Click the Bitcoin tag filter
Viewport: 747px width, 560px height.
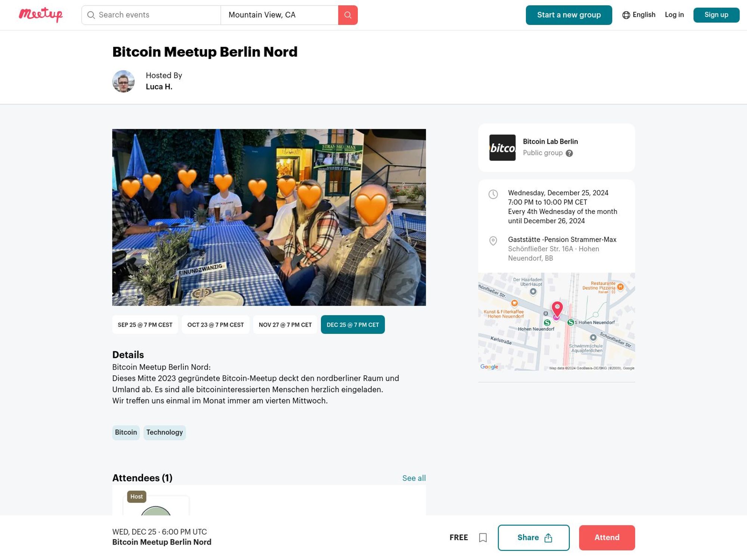pos(126,432)
